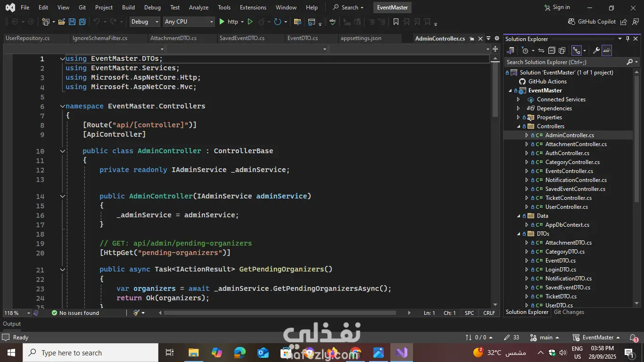The width and height of the screenshot is (644, 362).
Task: Switch to the Git Changes tab
Action: click(569, 312)
